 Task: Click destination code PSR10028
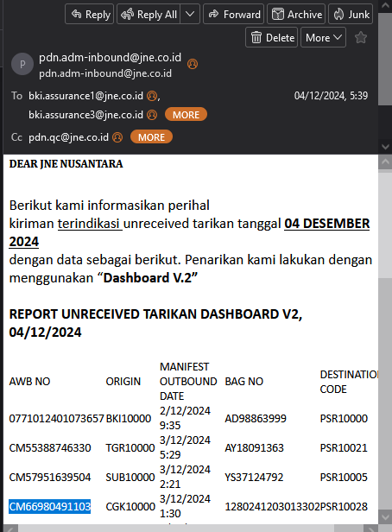pyautogui.click(x=344, y=507)
